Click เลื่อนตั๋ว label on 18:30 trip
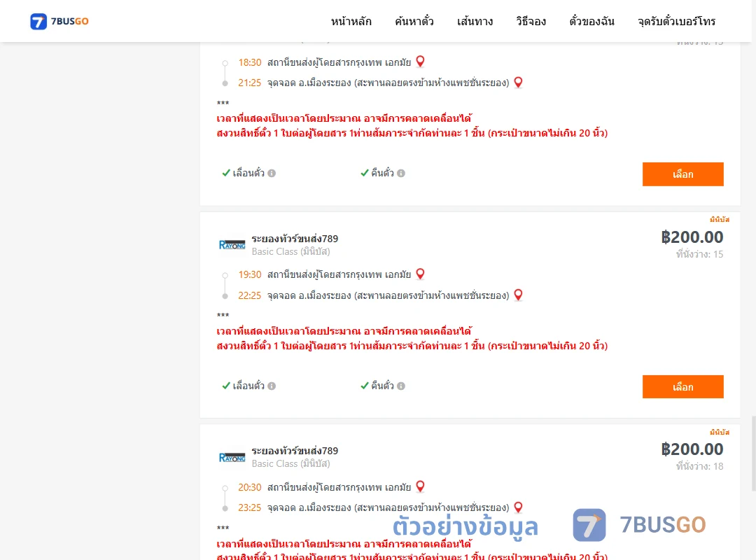This screenshot has width=756, height=560. [248, 173]
